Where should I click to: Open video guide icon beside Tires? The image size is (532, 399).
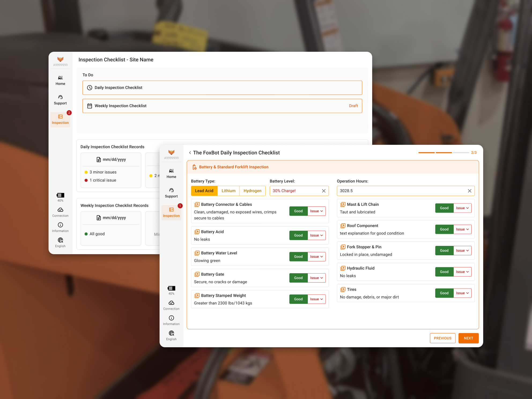pos(343,289)
